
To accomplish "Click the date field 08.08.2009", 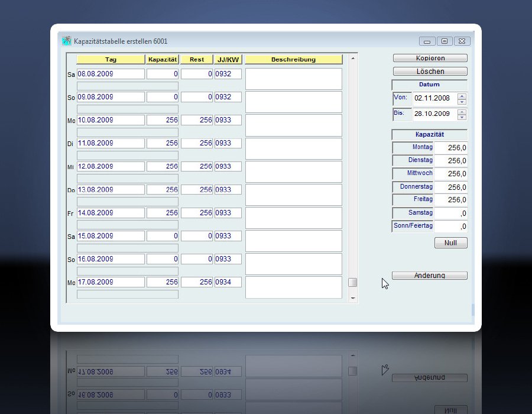I will (x=111, y=74).
